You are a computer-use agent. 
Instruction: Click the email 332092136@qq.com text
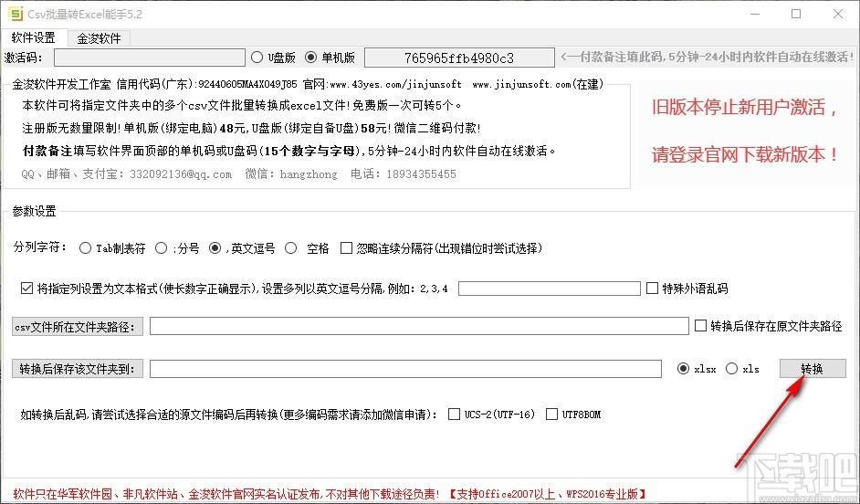pyautogui.click(x=181, y=174)
